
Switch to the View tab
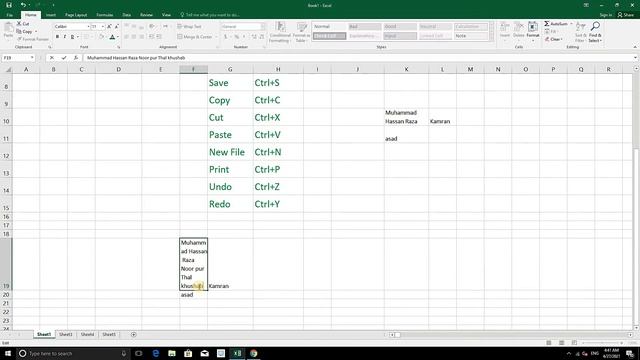click(x=166, y=15)
